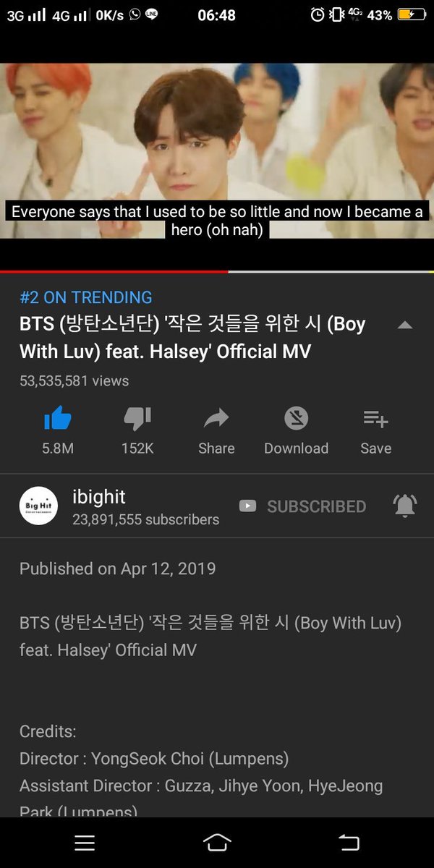Tap the Android home navigation button
Viewport: 434px width, 868px height.
(x=217, y=842)
